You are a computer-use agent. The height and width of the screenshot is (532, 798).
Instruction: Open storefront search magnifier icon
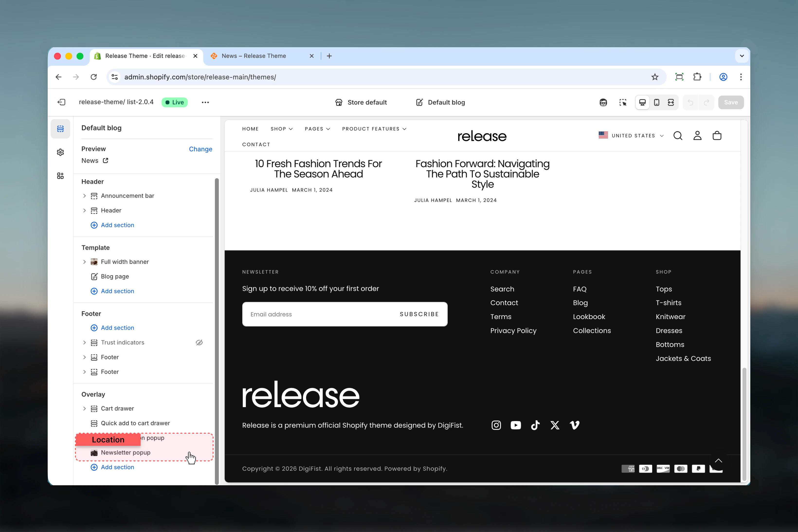[x=678, y=136]
